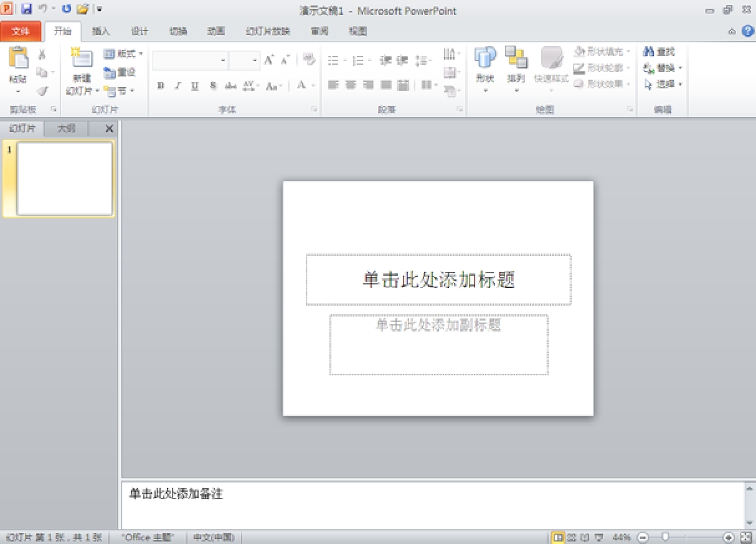The height and width of the screenshot is (544, 756).
Task: Toggle text Shadow formatting
Action: 213,86
